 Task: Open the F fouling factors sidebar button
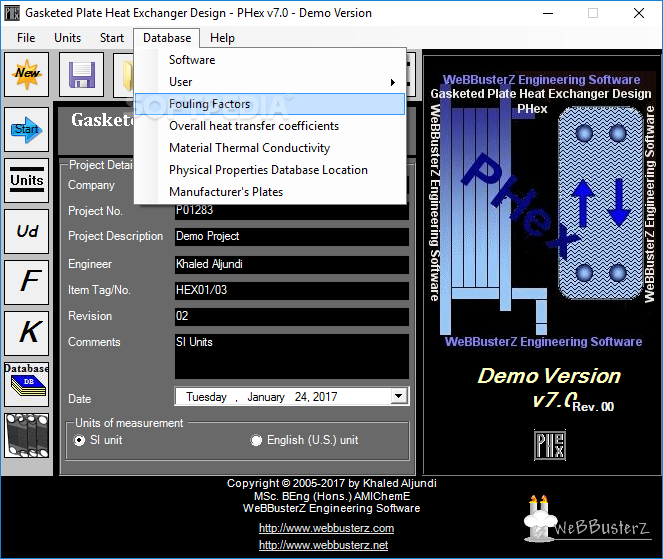[27, 282]
